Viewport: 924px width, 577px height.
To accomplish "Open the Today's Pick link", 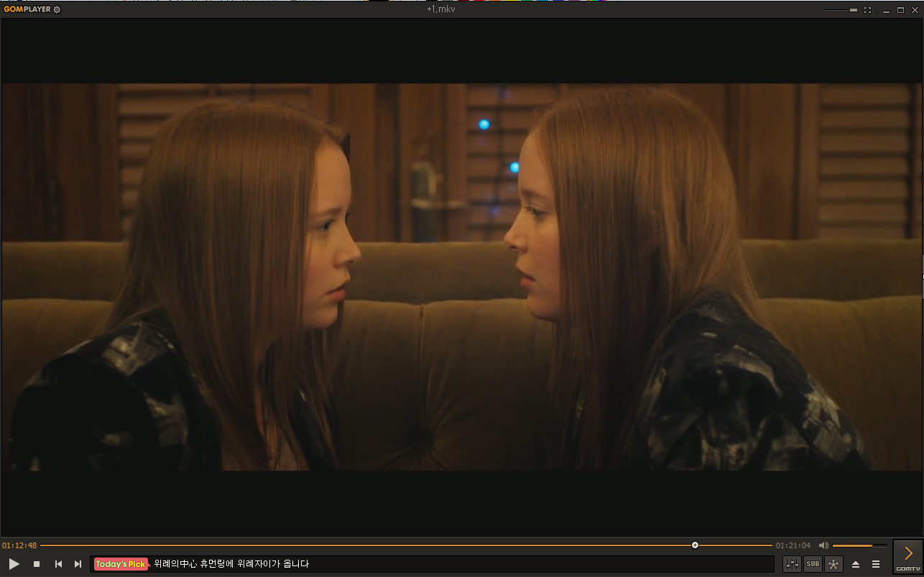I will tap(120, 564).
